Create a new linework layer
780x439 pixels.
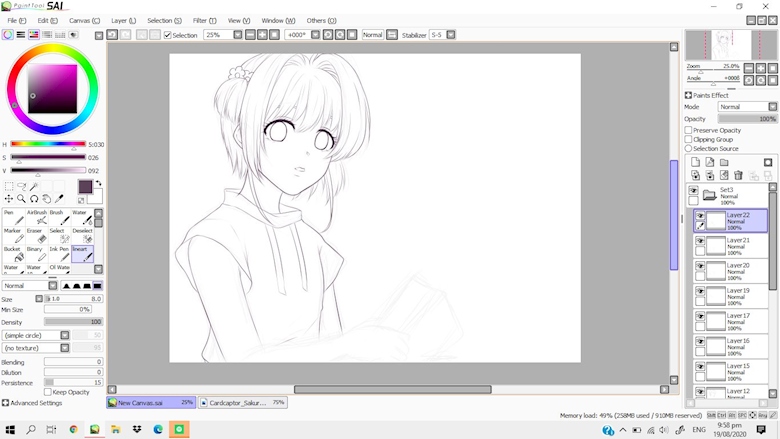710,162
